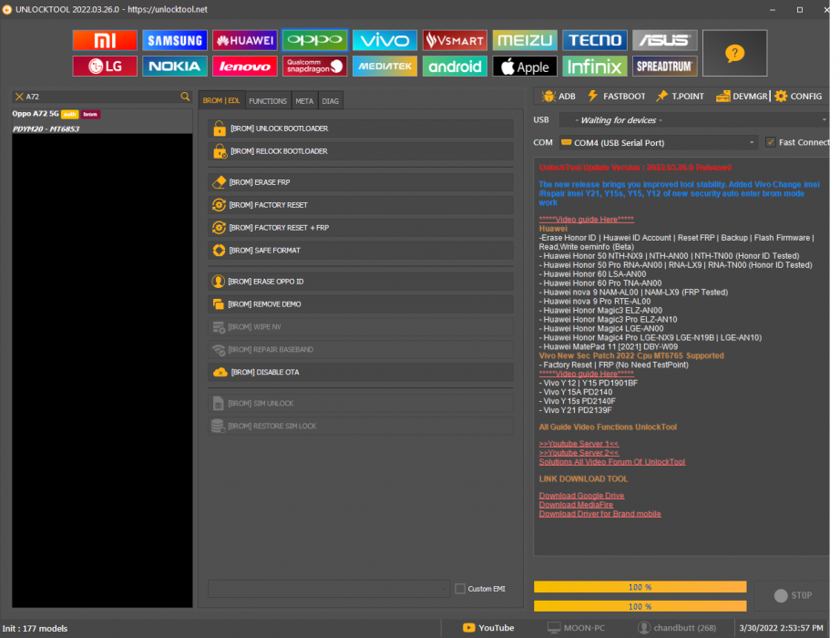Click the 'Init : 177 models' status text
Screen dimensions: 840x638
coord(35,628)
